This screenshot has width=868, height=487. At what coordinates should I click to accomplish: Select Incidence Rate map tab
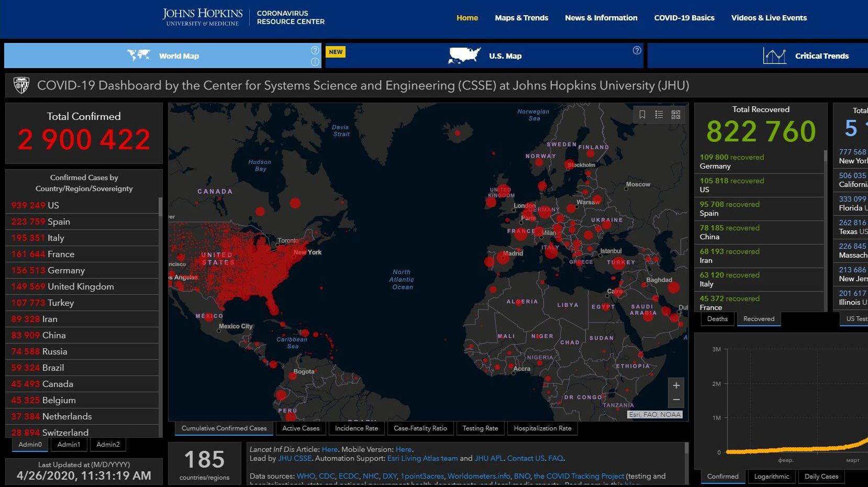click(x=357, y=428)
